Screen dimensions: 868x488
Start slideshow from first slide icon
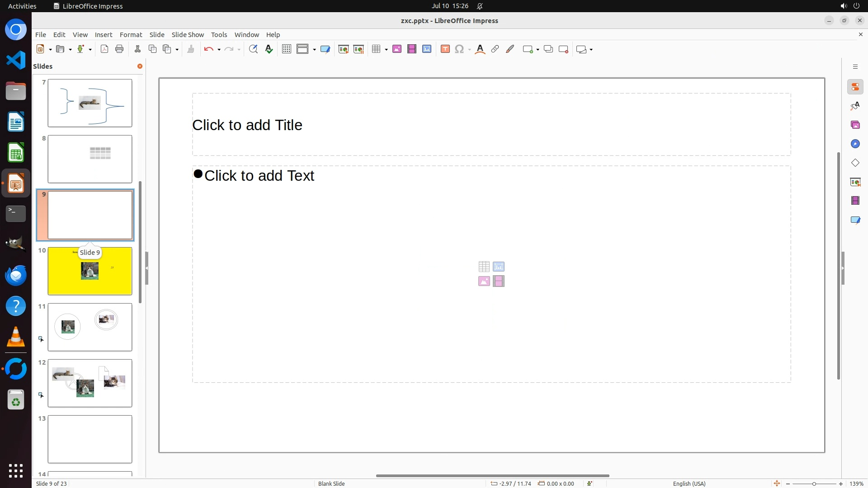[x=343, y=49]
